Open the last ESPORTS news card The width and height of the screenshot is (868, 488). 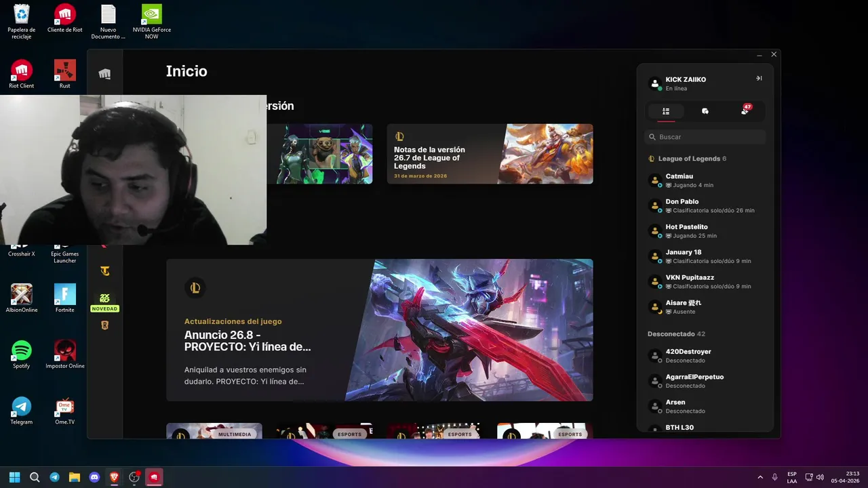pos(545,431)
